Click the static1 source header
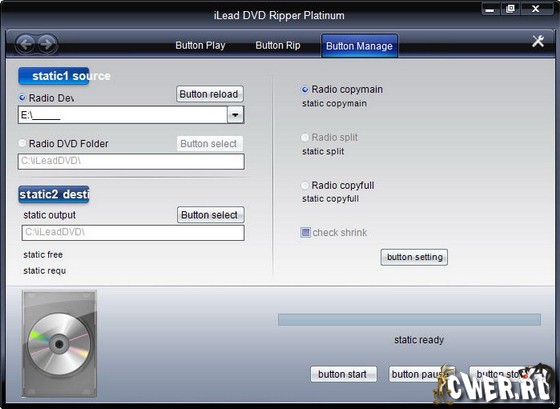This screenshot has height=409, width=560. (65, 76)
